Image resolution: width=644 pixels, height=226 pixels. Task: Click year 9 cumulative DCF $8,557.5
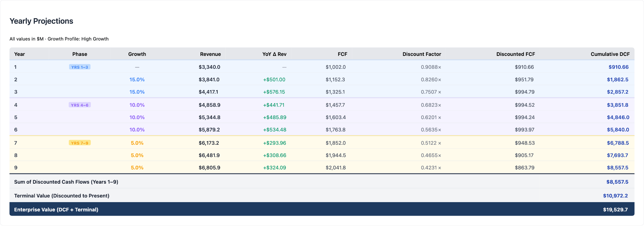618,168
